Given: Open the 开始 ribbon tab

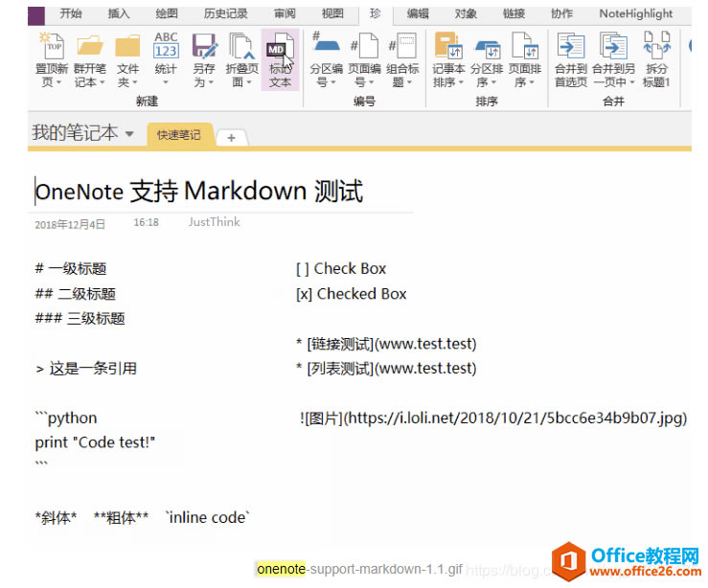Looking at the screenshot, I should coord(71,13).
